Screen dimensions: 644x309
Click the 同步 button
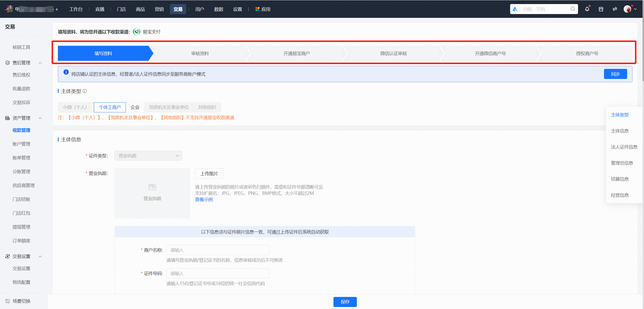tap(615, 74)
